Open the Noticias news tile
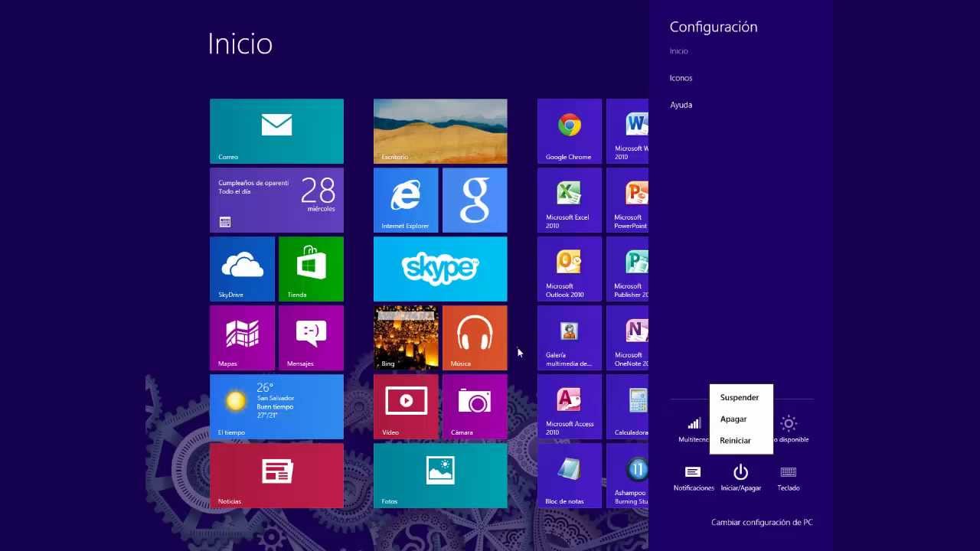The height and width of the screenshot is (551, 980). click(x=276, y=475)
